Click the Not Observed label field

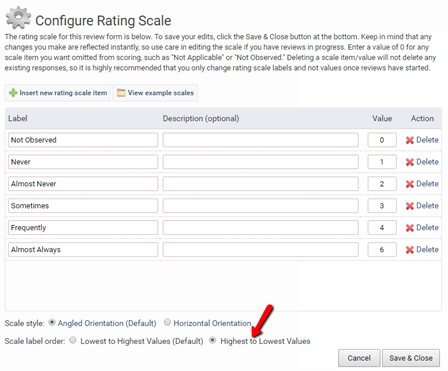click(83, 140)
